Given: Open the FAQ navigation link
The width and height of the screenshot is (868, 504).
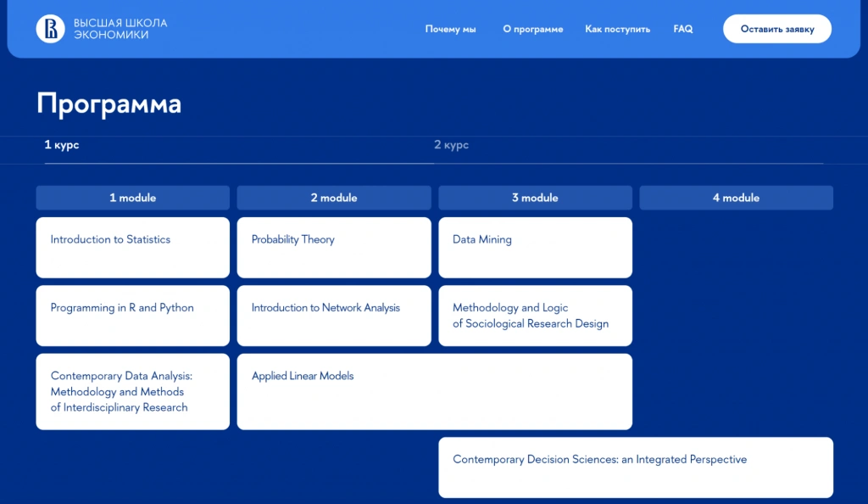Looking at the screenshot, I should (682, 29).
